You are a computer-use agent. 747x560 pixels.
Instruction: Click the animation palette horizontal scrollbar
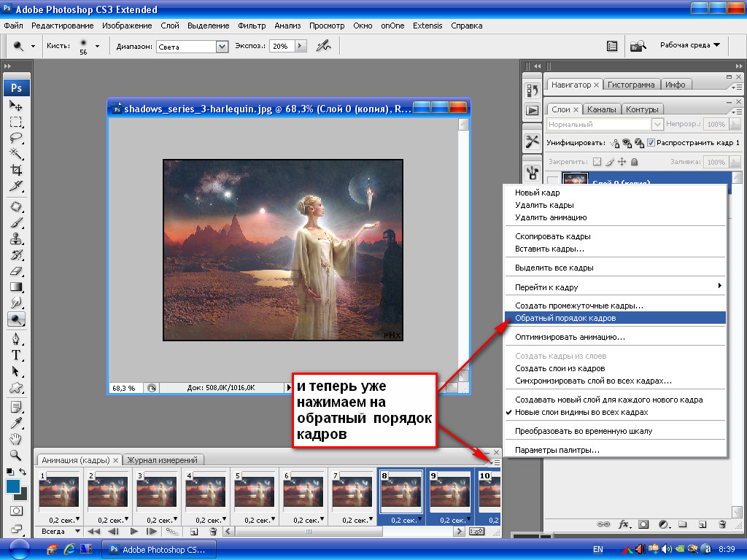[343, 532]
